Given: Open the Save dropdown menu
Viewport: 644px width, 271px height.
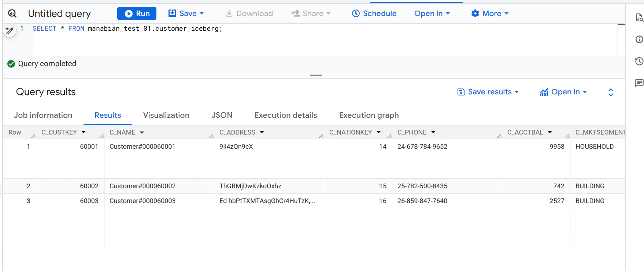Looking at the screenshot, I should (x=186, y=14).
